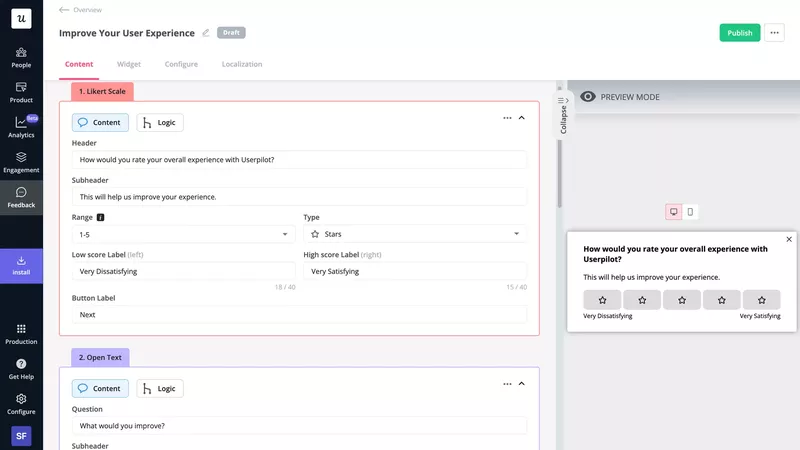Open the Product section icon
The width and height of the screenshot is (800, 450).
pos(21,92)
